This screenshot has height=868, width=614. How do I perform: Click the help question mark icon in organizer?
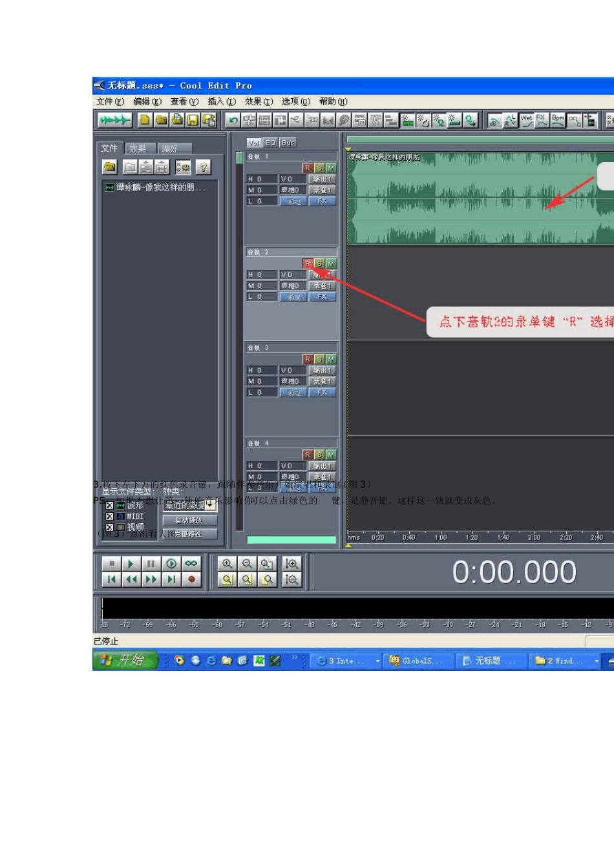click(203, 167)
